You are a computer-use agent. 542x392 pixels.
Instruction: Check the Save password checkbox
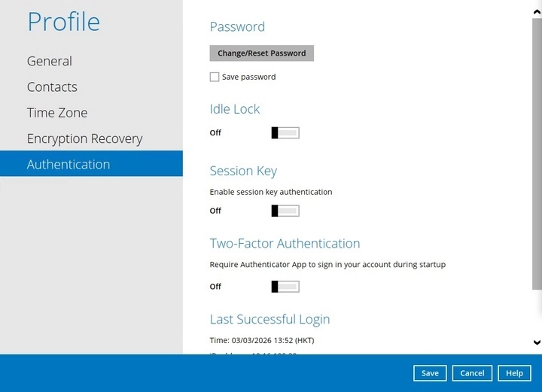215,77
